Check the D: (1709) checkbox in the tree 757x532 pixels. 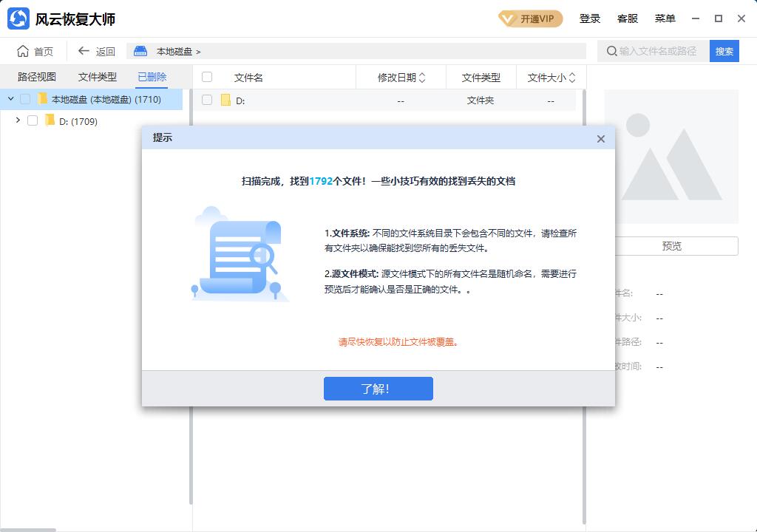coord(33,120)
